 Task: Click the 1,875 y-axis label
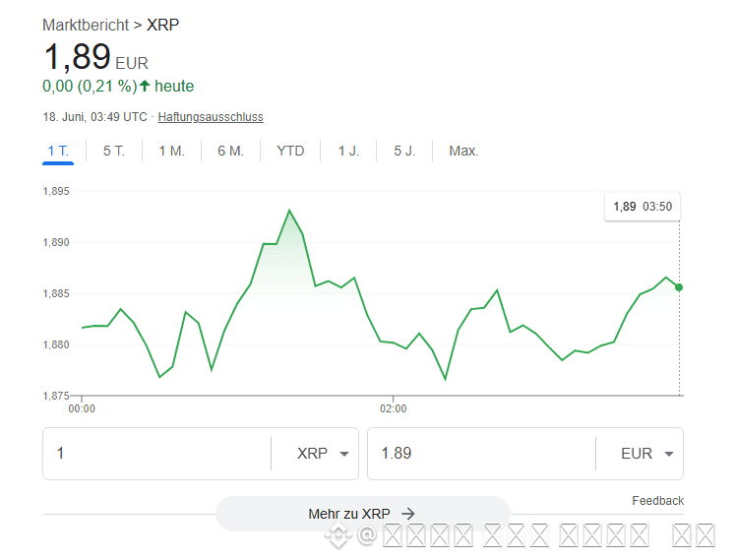pyautogui.click(x=56, y=396)
